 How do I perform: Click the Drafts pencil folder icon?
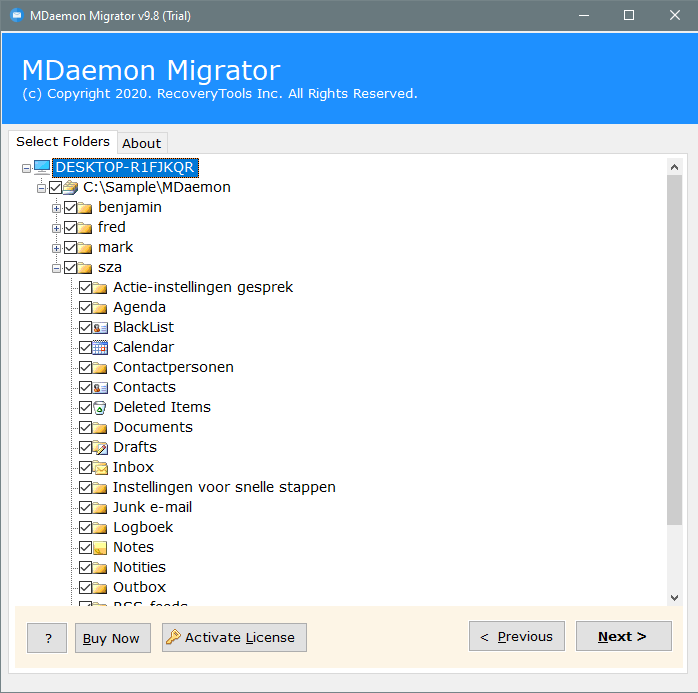[x=100, y=448]
